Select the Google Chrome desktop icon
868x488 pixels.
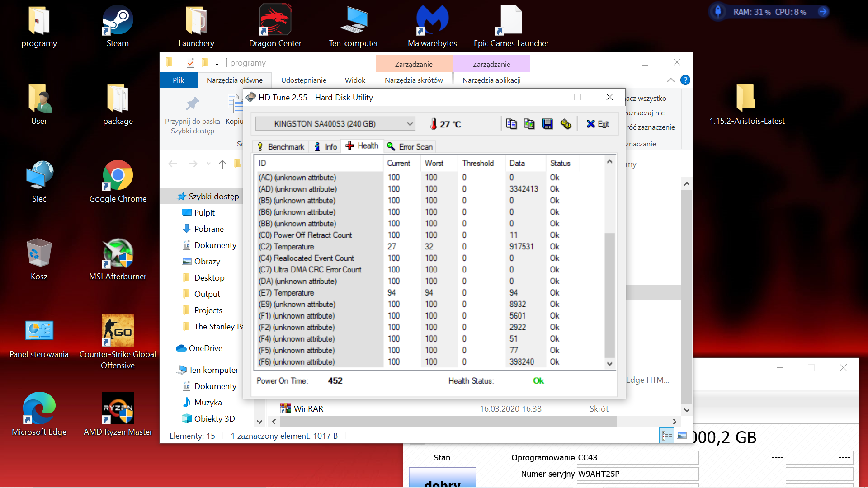coord(118,182)
